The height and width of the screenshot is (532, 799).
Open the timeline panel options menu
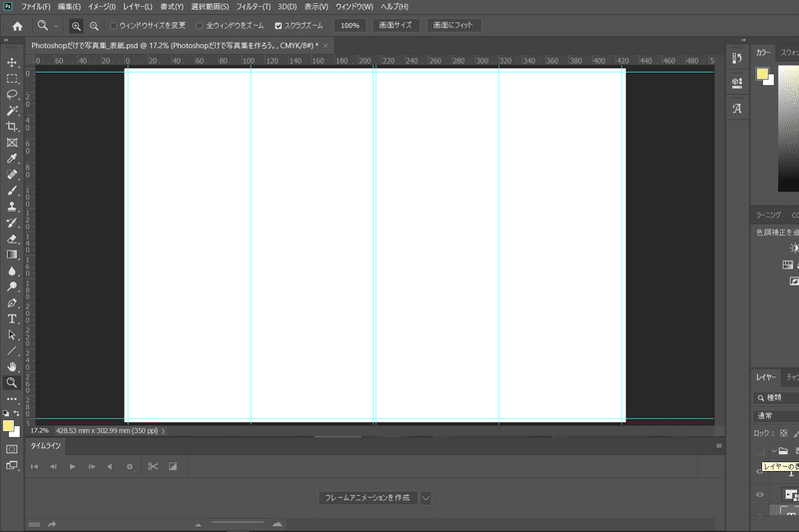tap(719, 445)
